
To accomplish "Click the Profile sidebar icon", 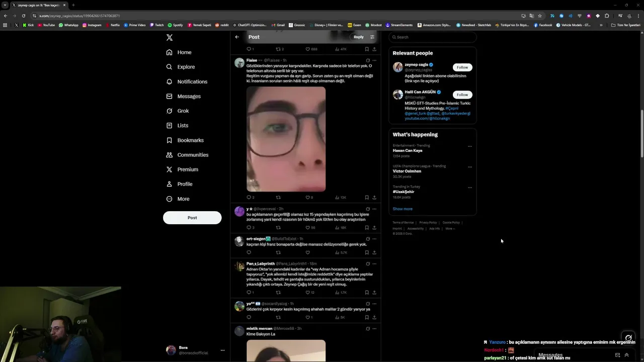I will [169, 184].
